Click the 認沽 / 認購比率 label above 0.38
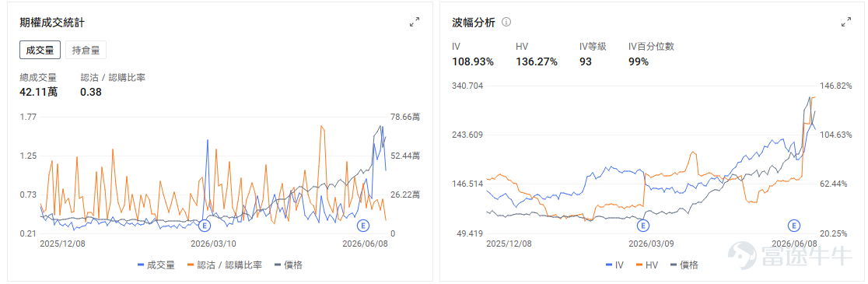 point(113,78)
